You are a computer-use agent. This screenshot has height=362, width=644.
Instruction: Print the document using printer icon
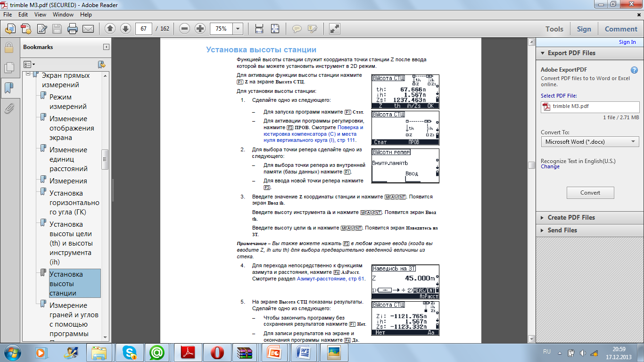73,29
